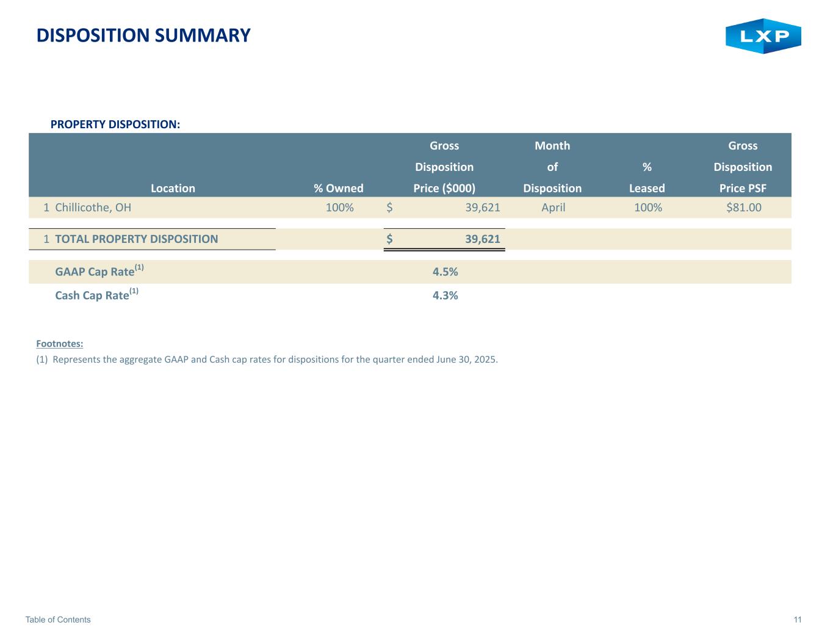Click the Property Disposition heading
The width and height of the screenshot is (833, 644).
click(x=115, y=125)
